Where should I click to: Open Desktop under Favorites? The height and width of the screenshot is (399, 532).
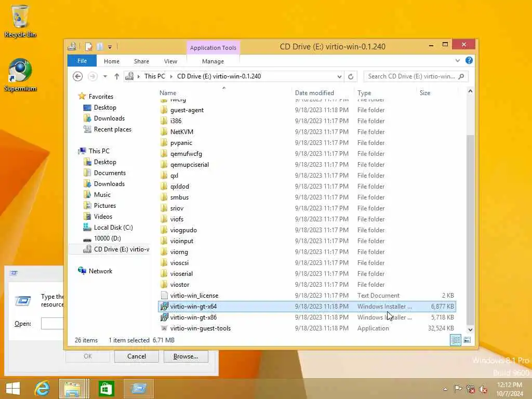105,108
